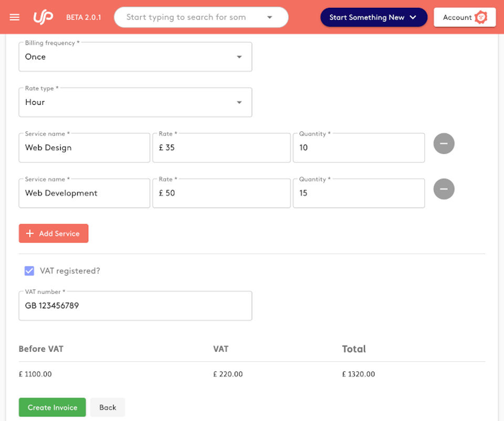Click the UP logo in header

(x=43, y=17)
